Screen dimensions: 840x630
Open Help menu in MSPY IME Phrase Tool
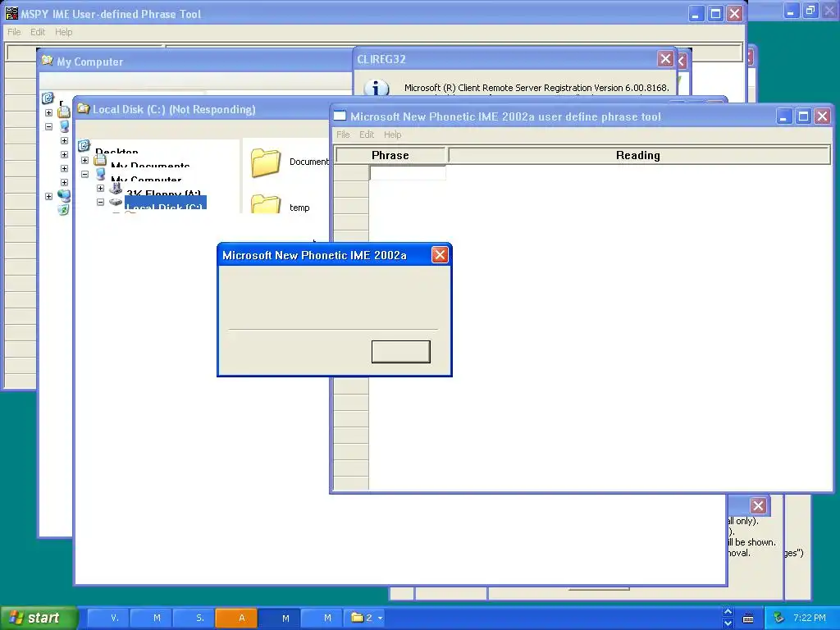click(x=63, y=32)
